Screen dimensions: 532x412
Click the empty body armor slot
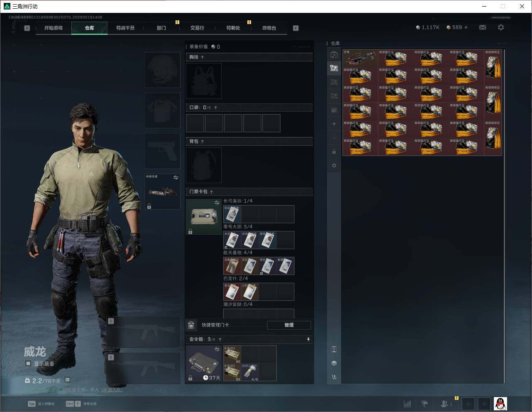coord(163,110)
